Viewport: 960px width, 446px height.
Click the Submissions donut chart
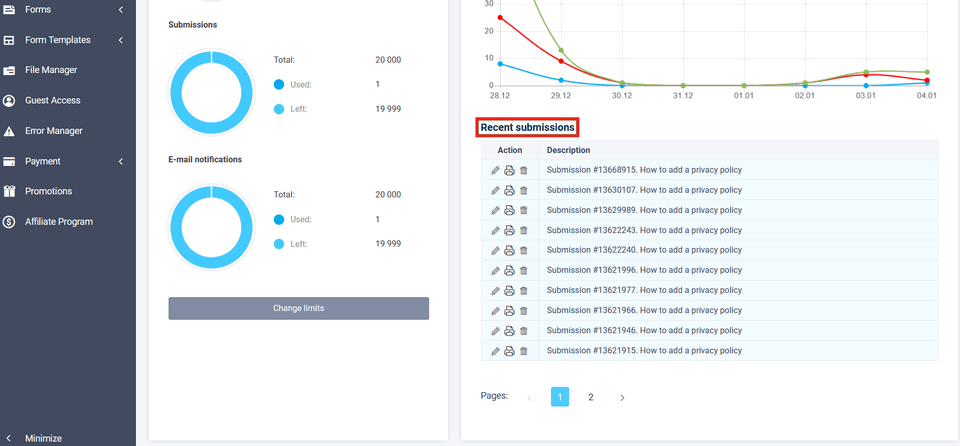(x=211, y=91)
